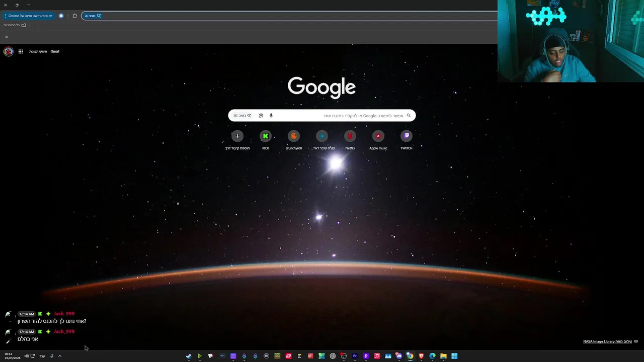Viewport: 644px width, 362px height.
Task: Open the red slash taskbar app
Action: pos(288,356)
